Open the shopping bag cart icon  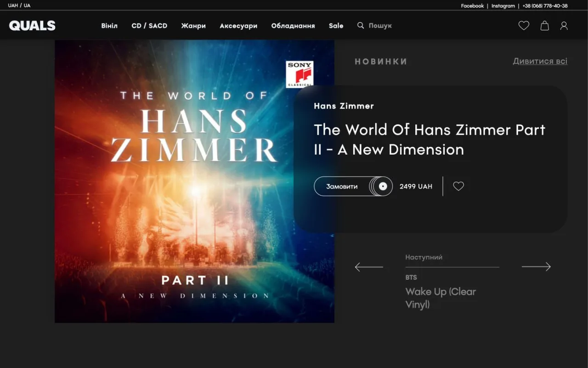pyautogui.click(x=544, y=26)
